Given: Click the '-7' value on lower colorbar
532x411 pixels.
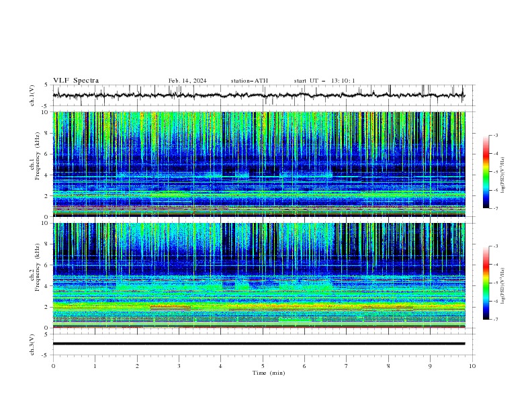Looking at the screenshot, I should (x=495, y=320).
